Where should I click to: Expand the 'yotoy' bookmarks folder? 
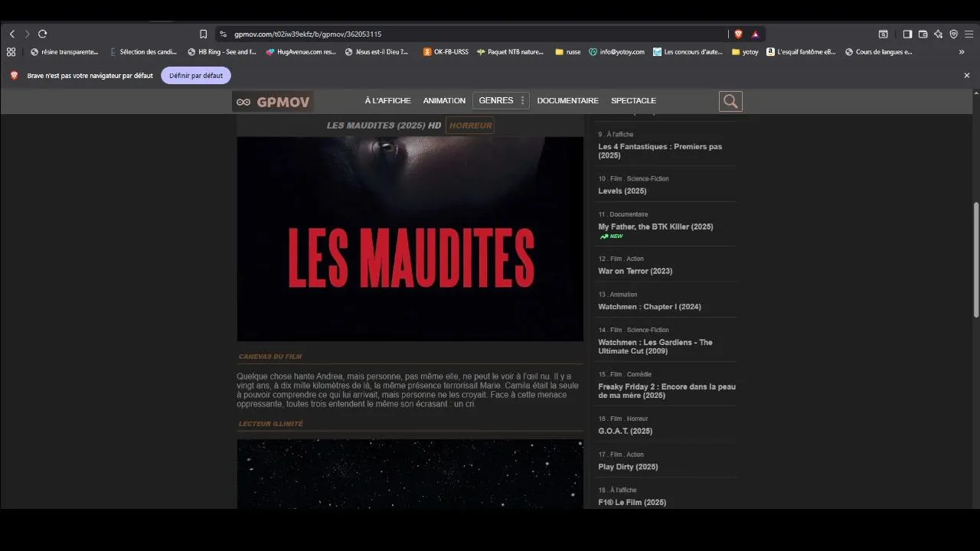[x=745, y=52]
